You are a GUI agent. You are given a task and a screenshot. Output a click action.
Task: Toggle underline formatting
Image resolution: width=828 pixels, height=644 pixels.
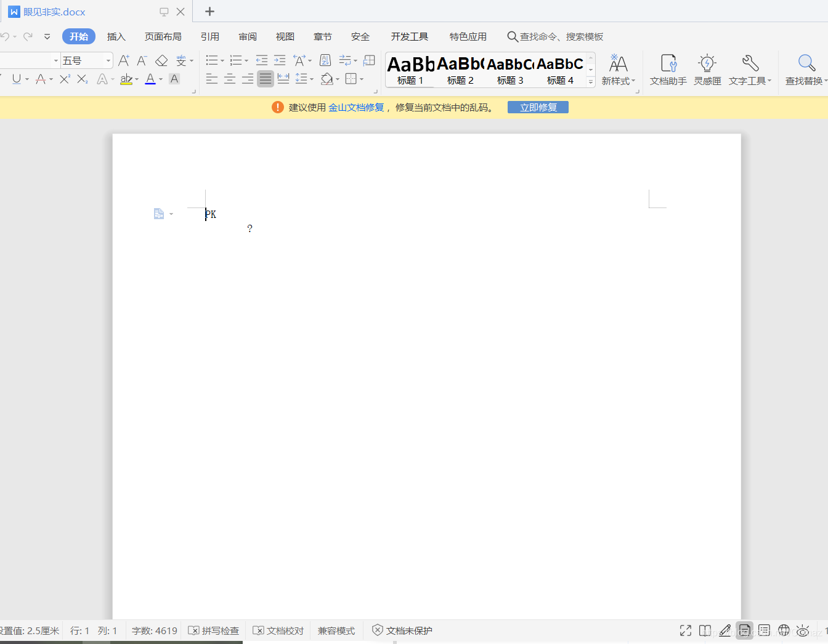pos(17,79)
